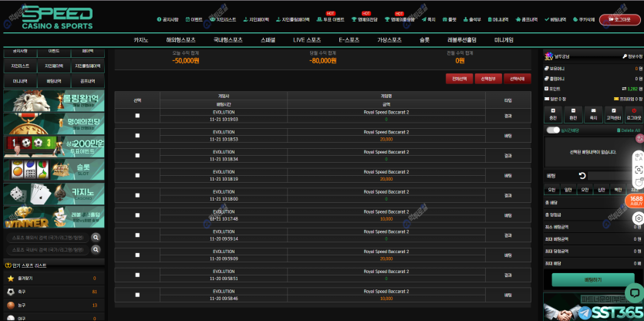Toggle the 실시간배당 live odds switch

click(553, 130)
